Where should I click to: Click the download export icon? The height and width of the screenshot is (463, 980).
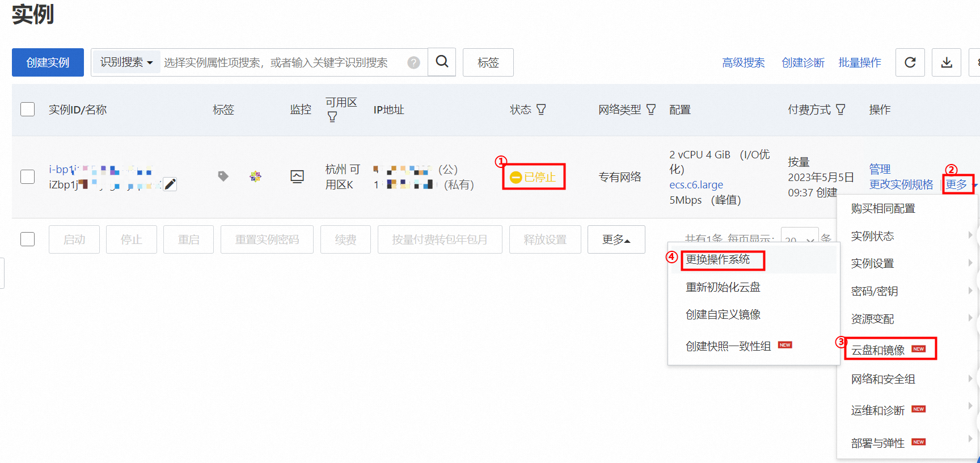click(947, 62)
